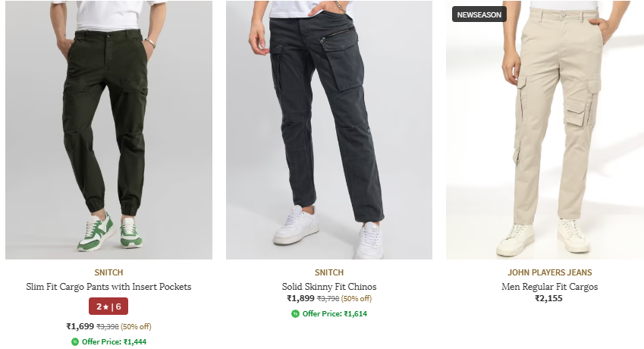The width and height of the screenshot is (644, 349).
Task: Click the NEWSEASON badge on beige cargos
Action: pyautogui.click(x=479, y=14)
